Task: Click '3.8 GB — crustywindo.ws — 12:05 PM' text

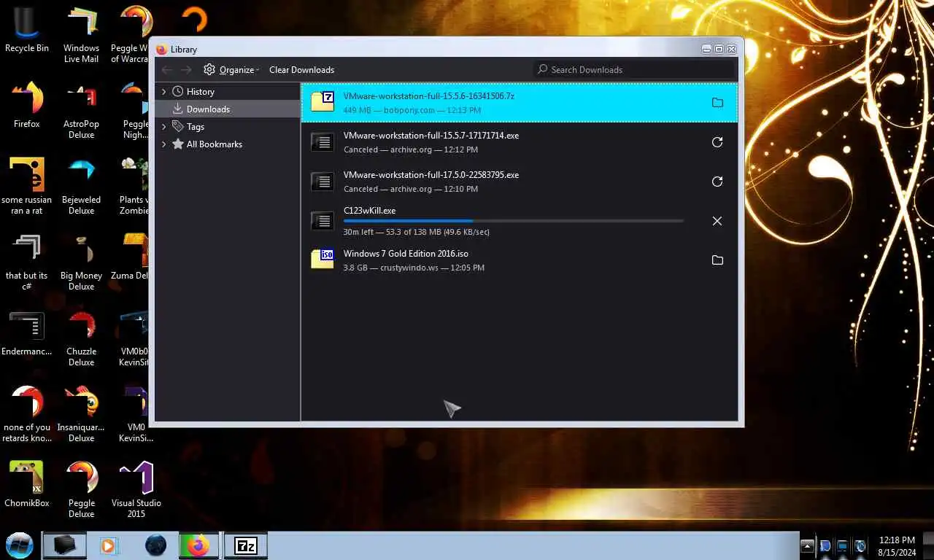Action: (414, 268)
